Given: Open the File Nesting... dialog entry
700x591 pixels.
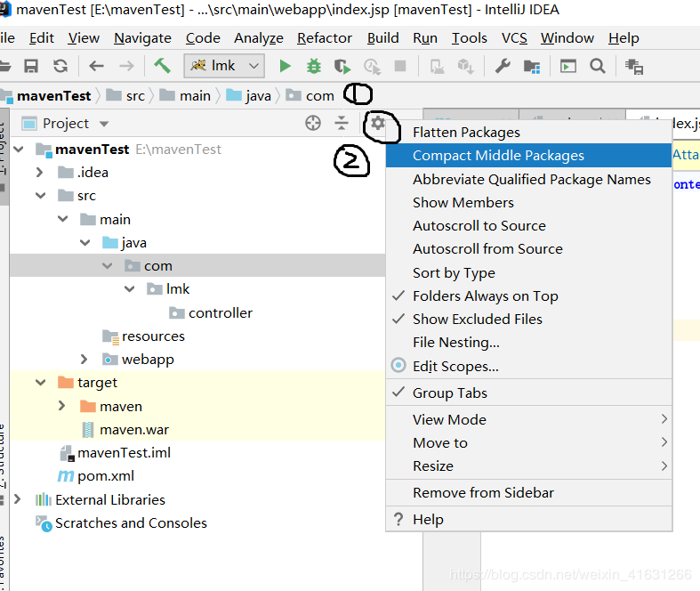Looking at the screenshot, I should 528,343.
